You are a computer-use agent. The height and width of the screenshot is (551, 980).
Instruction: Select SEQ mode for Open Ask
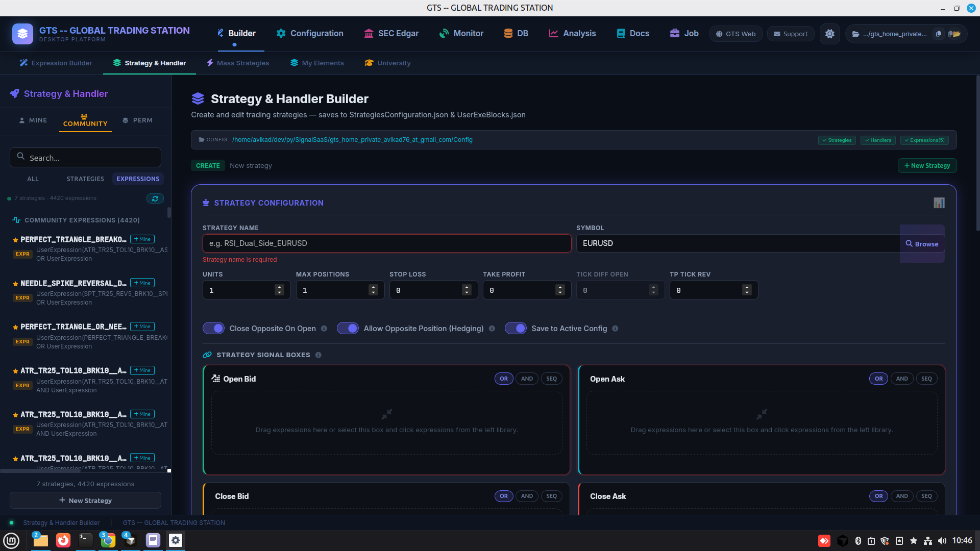click(x=927, y=379)
